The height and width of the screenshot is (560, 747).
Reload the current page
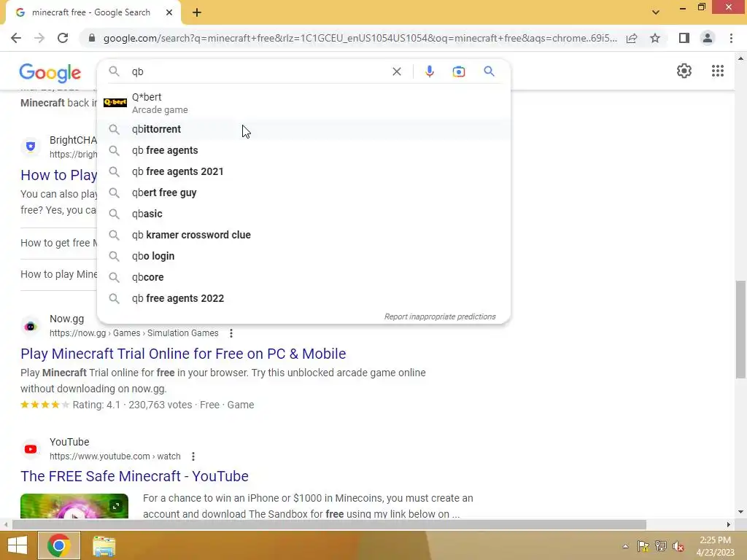click(x=63, y=38)
